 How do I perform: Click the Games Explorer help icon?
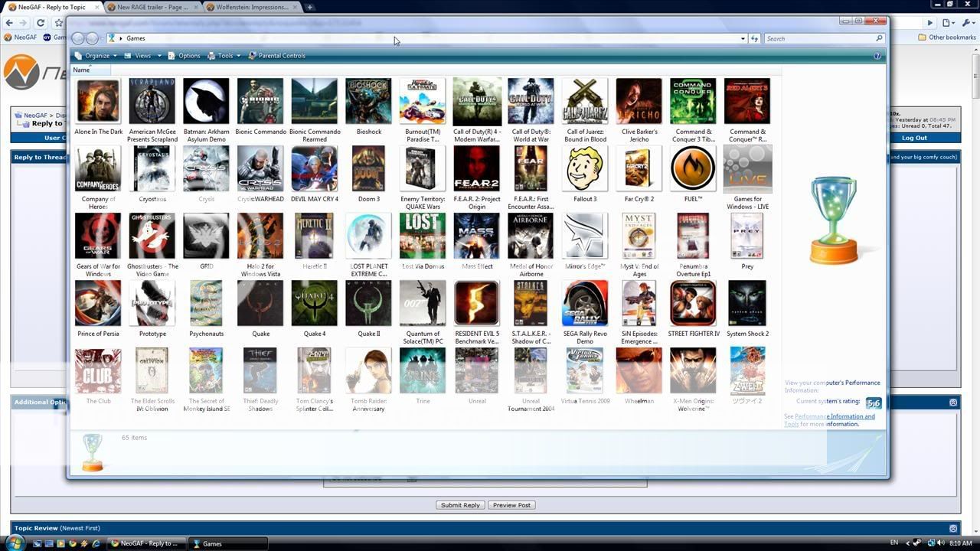[877, 56]
